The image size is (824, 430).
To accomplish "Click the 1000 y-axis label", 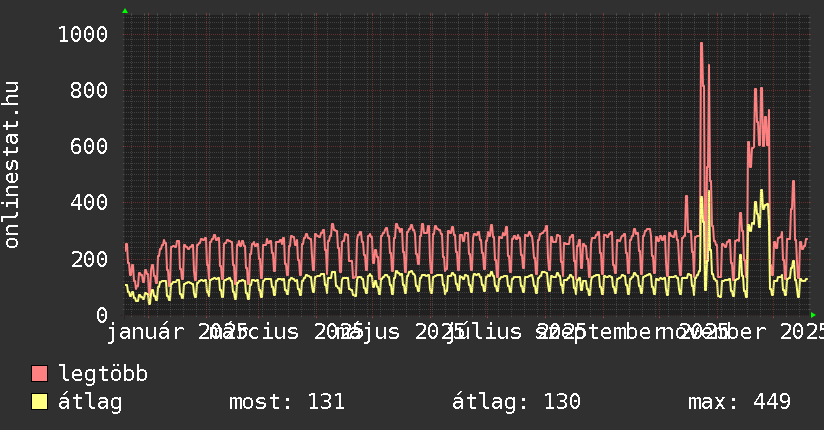I will tap(82, 35).
